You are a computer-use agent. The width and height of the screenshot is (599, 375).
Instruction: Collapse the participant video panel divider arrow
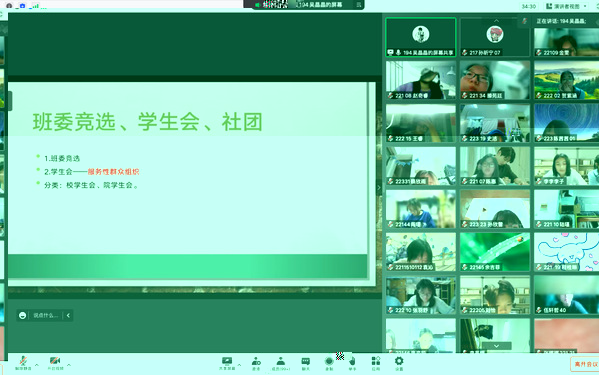tap(379, 188)
